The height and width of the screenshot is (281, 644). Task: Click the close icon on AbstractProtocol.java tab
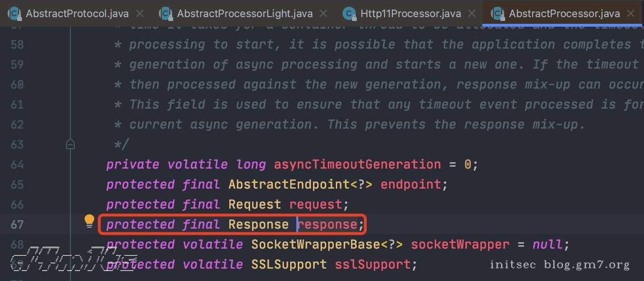click(x=139, y=13)
